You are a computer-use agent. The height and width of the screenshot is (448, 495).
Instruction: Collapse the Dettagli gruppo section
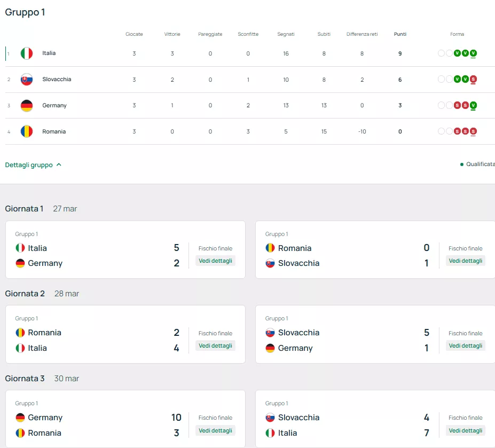33,165
